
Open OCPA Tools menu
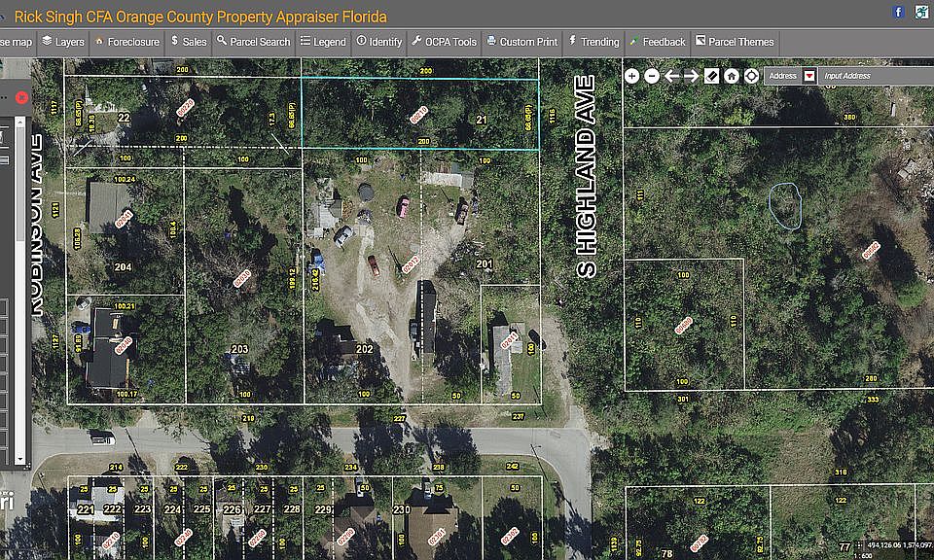click(x=445, y=42)
